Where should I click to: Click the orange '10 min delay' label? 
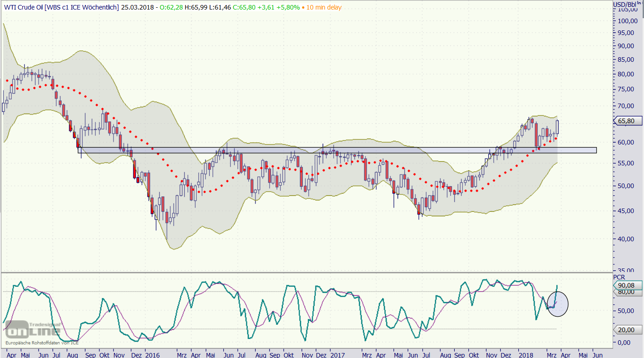tap(321, 7)
